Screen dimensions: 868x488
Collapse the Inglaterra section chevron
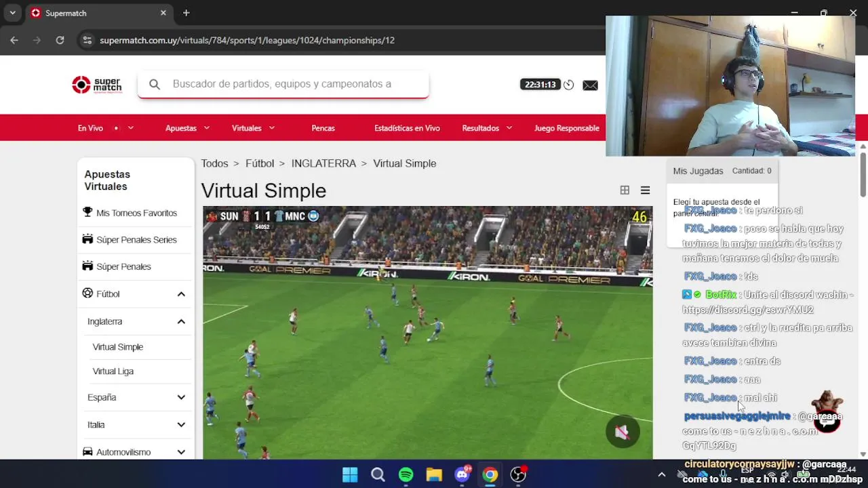181,321
